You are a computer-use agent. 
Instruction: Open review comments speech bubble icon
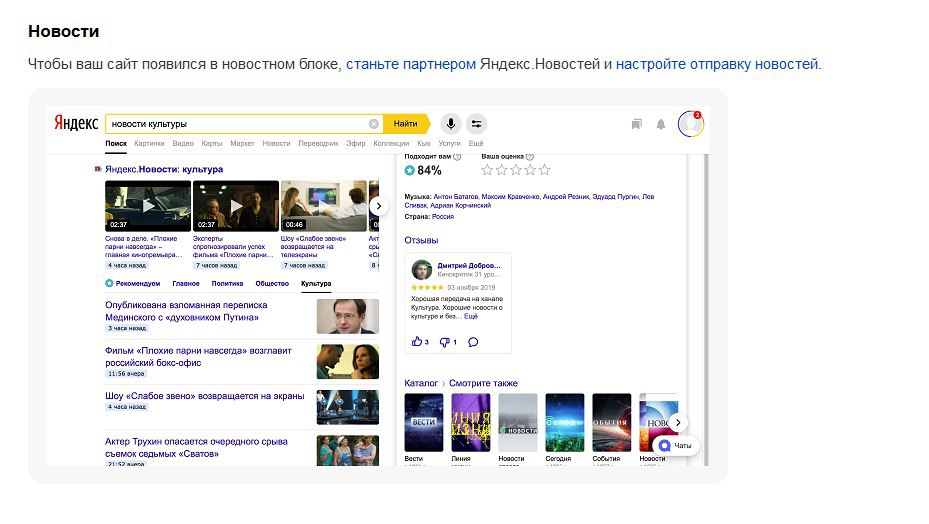[473, 342]
